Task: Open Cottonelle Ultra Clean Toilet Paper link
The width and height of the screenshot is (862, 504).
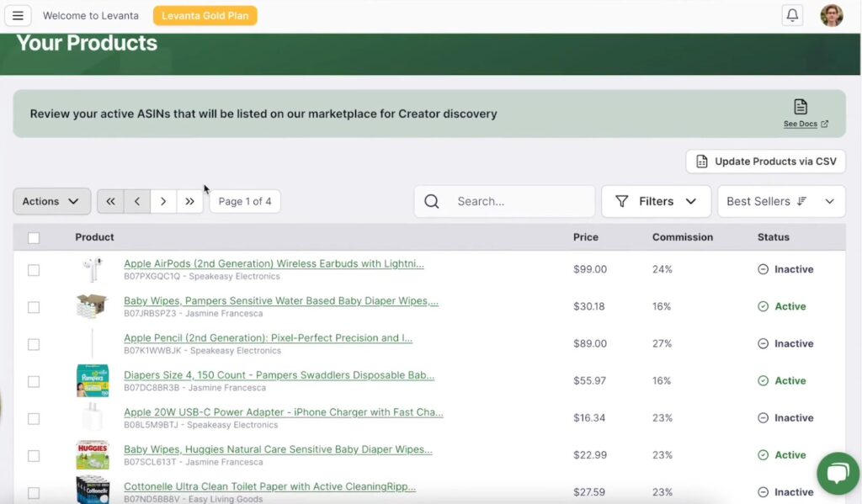Action: [269, 486]
